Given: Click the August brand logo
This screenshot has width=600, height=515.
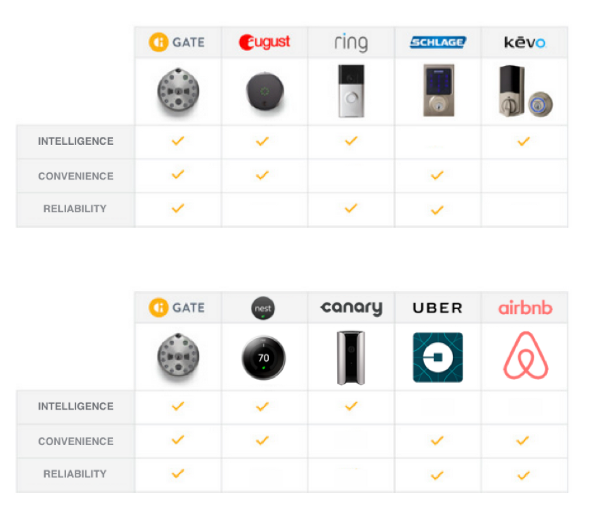Looking at the screenshot, I should 262,42.
